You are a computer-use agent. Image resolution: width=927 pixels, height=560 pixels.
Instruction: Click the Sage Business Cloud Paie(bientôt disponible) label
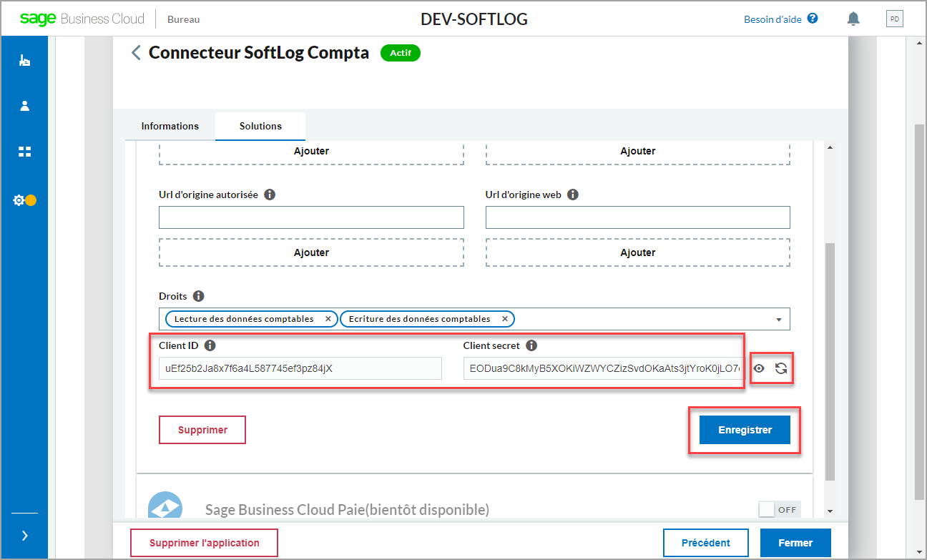click(x=347, y=510)
